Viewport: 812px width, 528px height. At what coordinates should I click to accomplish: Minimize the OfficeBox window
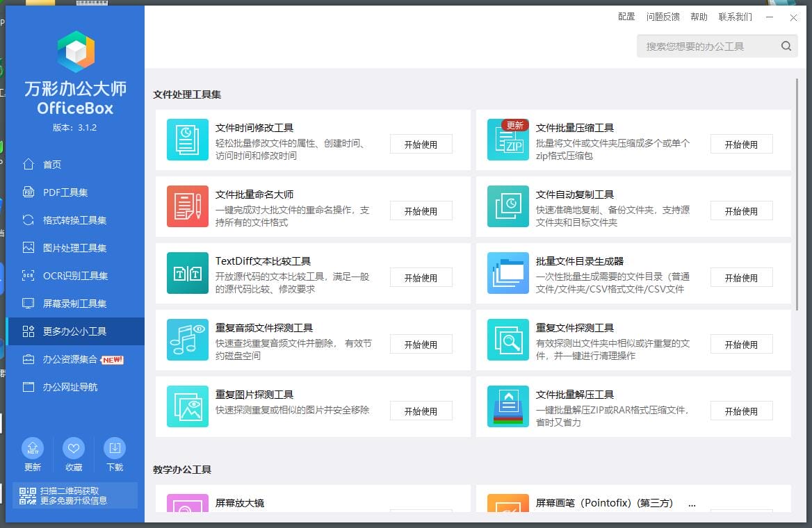pyautogui.click(x=770, y=17)
